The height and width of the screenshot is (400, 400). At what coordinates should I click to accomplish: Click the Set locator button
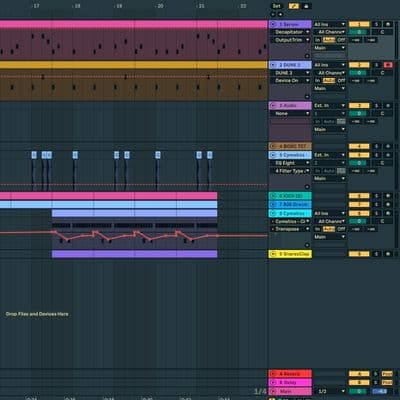click(x=276, y=6)
